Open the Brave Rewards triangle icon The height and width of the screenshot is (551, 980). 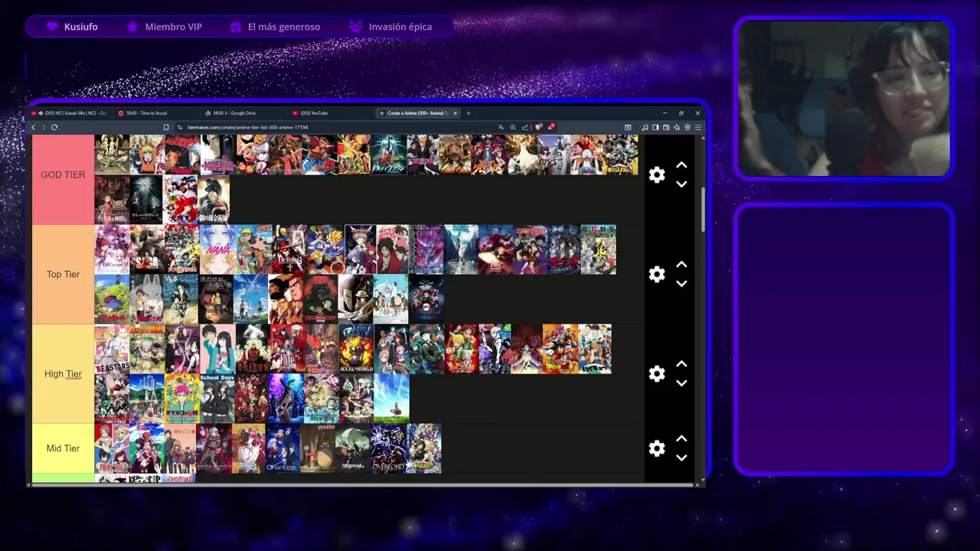(x=550, y=127)
